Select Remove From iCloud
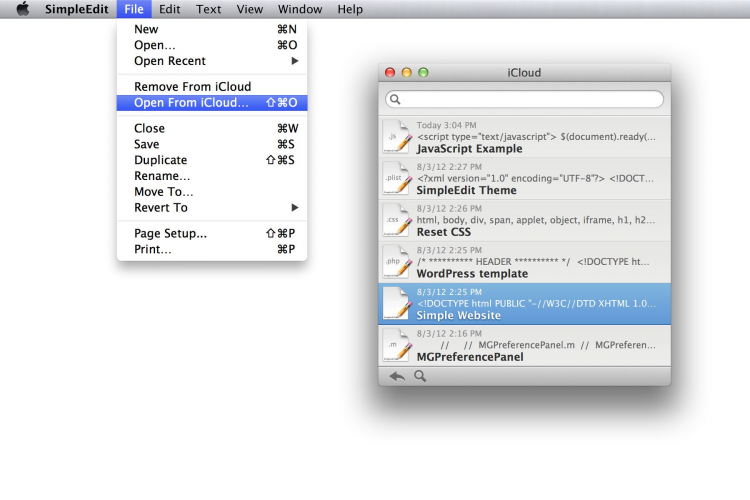This screenshot has height=500, width=750. point(212,87)
